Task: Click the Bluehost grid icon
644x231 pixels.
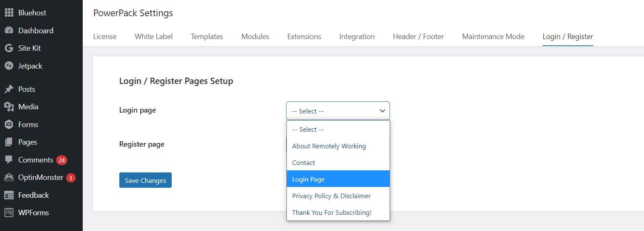Action: [9, 13]
